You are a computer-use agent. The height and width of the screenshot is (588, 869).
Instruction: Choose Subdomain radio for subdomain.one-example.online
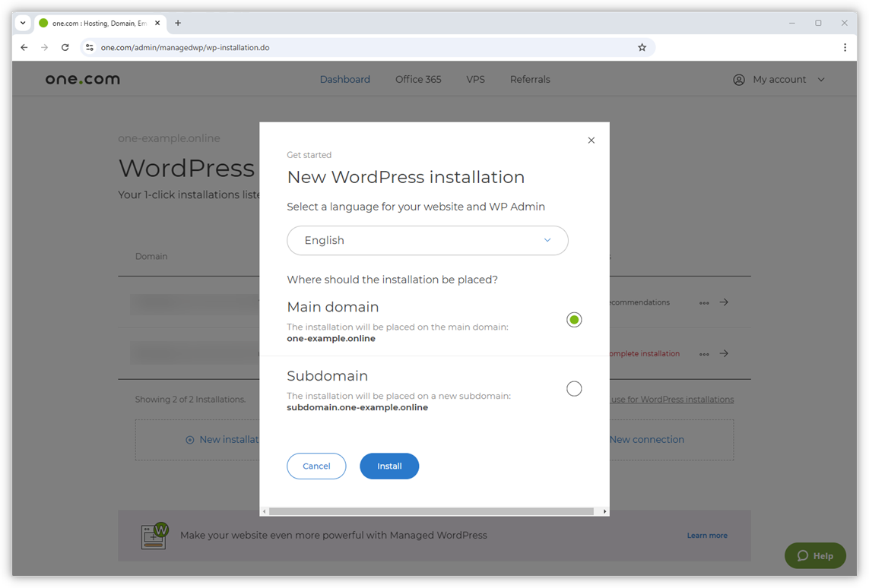click(574, 388)
